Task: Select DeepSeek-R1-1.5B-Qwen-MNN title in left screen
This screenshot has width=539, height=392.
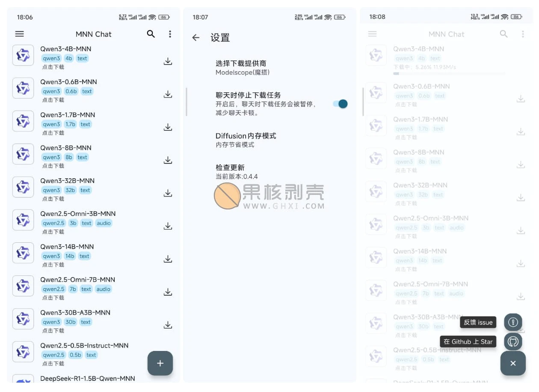Action: [x=88, y=378]
